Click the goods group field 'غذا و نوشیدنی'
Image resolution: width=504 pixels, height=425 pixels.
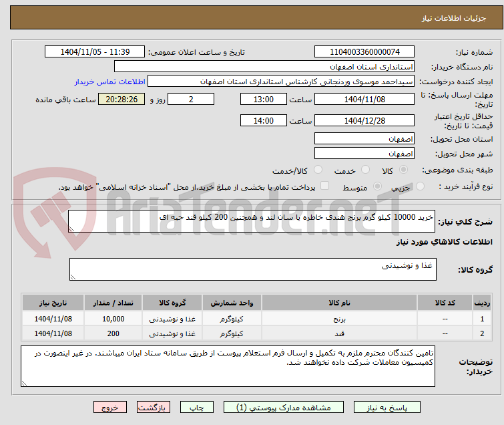point(252,269)
